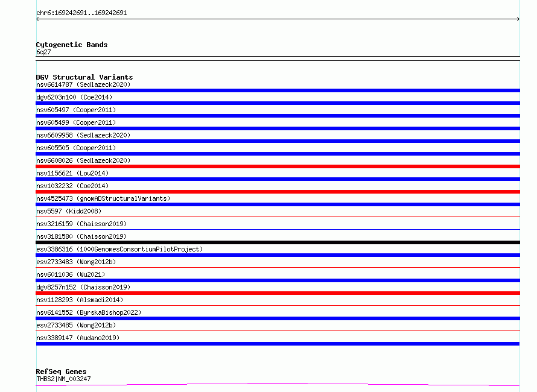Click the blue bar under dgv6203n100
The width and height of the screenshot is (537, 392).
point(278,103)
